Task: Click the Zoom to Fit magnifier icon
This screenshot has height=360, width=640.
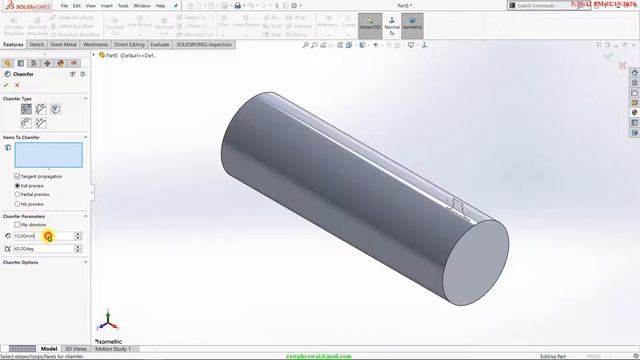Action: coord(305,45)
